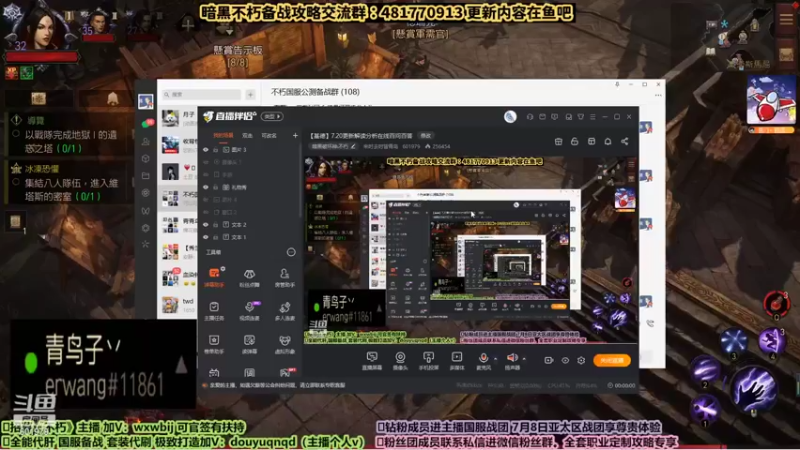Click the plus button beside QQ search
This screenshot has width=800, height=450.
(251, 94)
